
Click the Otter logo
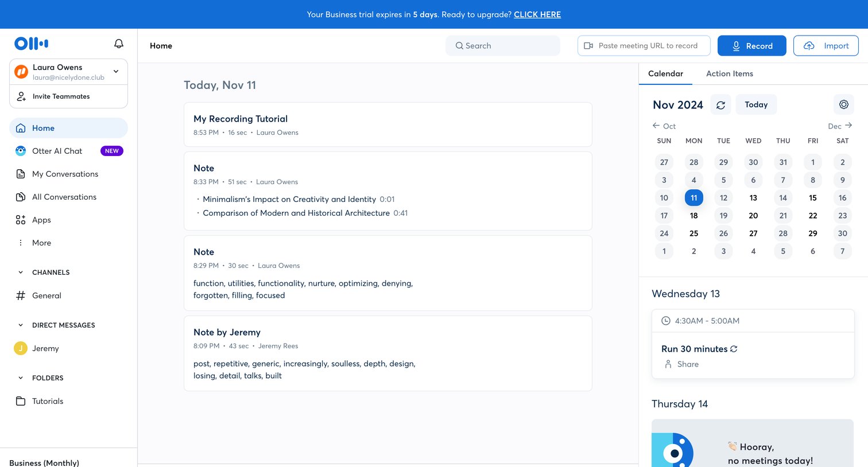tap(31, 44)
